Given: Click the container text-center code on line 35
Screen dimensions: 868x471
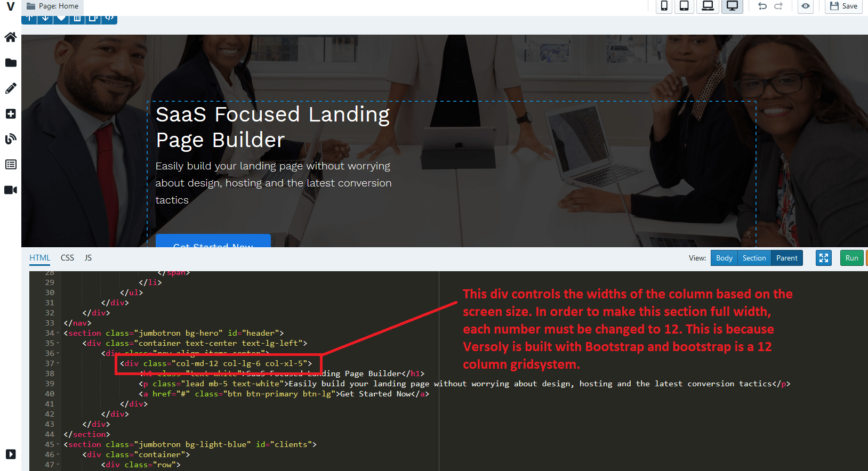Looking at the screenshot, I should [195, 343].
